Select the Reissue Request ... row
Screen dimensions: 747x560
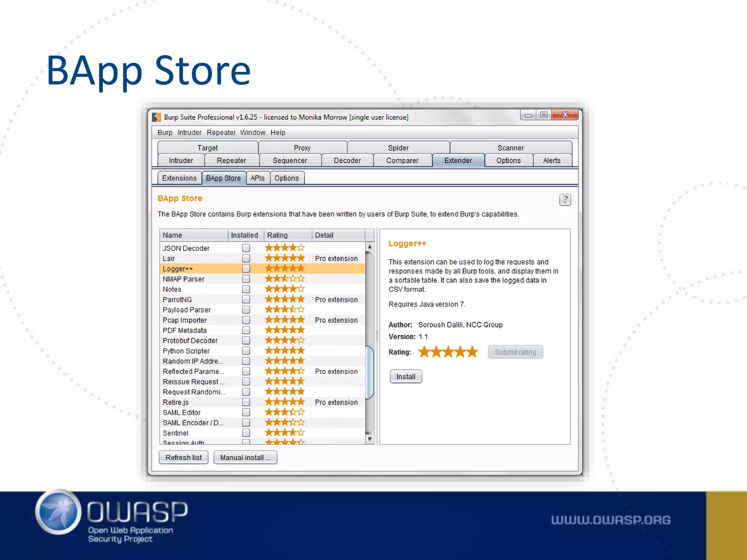coord(262,382)
